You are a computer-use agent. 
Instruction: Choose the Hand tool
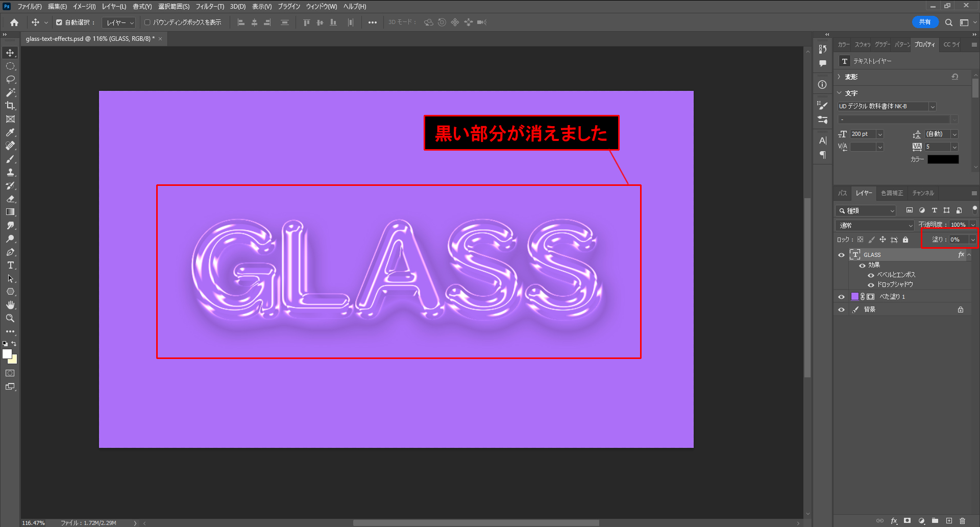pyautogui.click(x=10, y=305)
